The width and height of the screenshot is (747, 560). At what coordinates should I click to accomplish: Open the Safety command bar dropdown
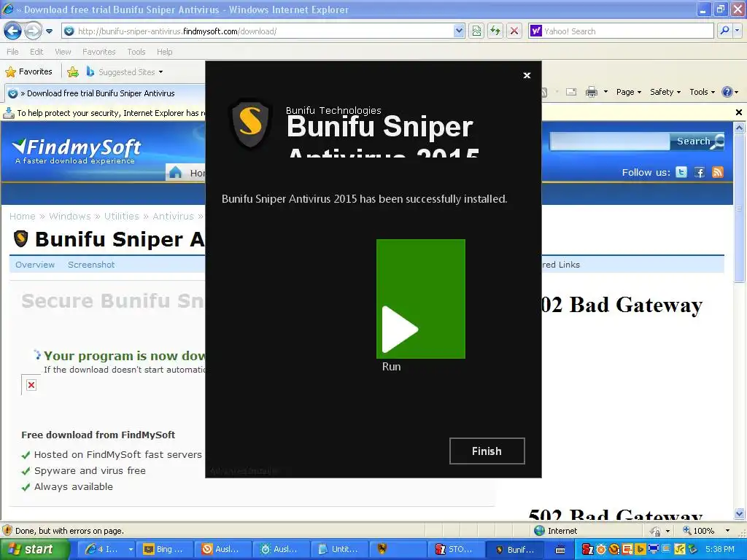click(x=665, y=92)
